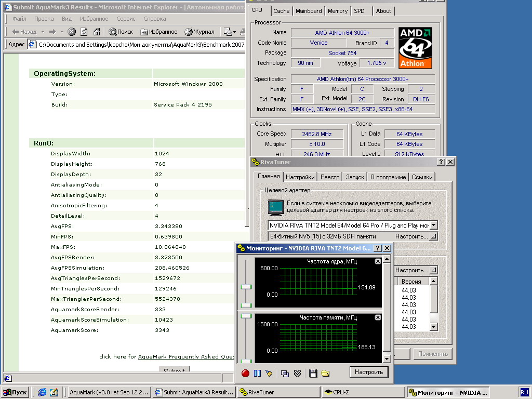Open Сервис menu in Internet Explorer
Viewport: 532px width, 399px height.
[126, 19]
